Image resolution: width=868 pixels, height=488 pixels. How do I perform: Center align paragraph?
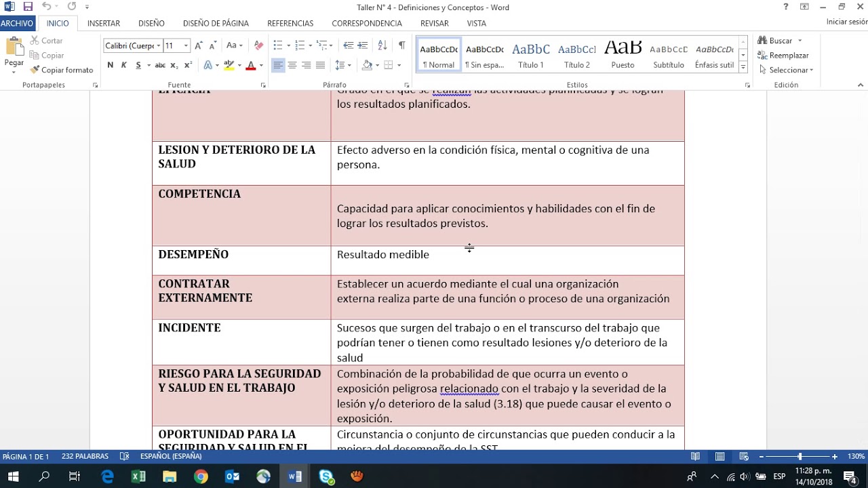click(292, 65)
